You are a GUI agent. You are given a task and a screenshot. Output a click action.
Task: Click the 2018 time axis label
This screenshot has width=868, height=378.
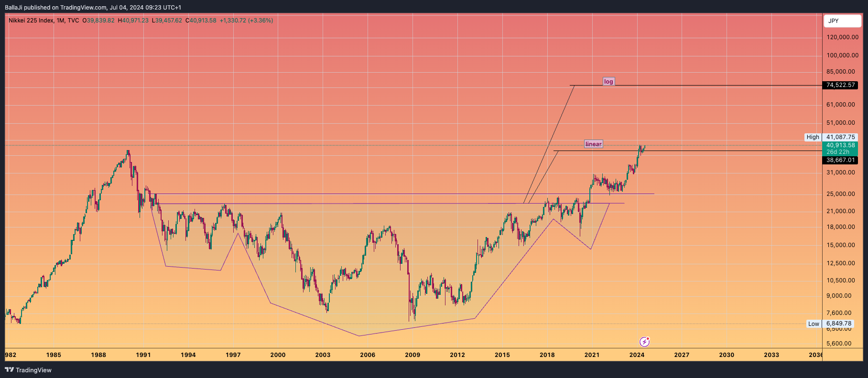(547, 355)
